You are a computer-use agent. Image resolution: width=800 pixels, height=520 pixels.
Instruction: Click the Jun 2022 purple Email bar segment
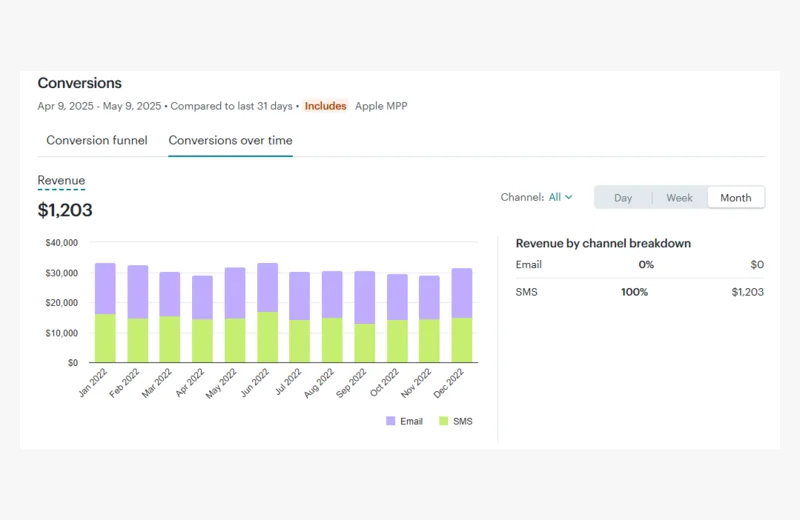[267, 287]
